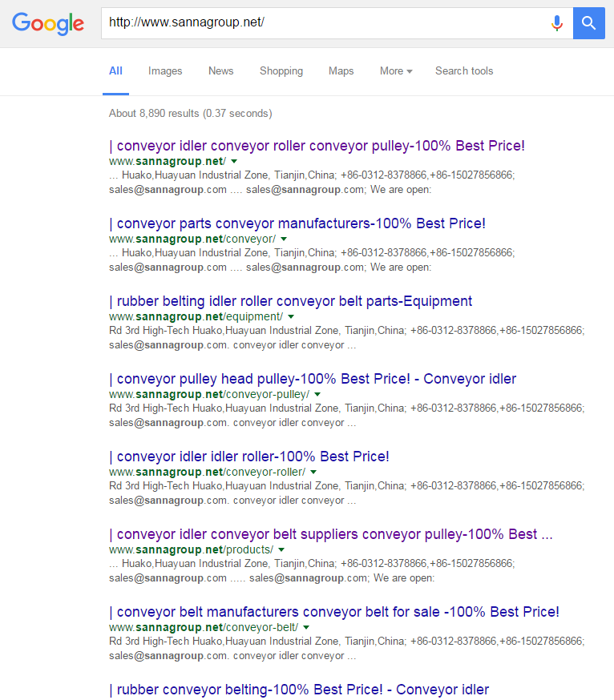Open 'rubber belting idler roller' Equipment result
Screen dimensions: 614x700
pyautogui.click(x=290, y=301)
